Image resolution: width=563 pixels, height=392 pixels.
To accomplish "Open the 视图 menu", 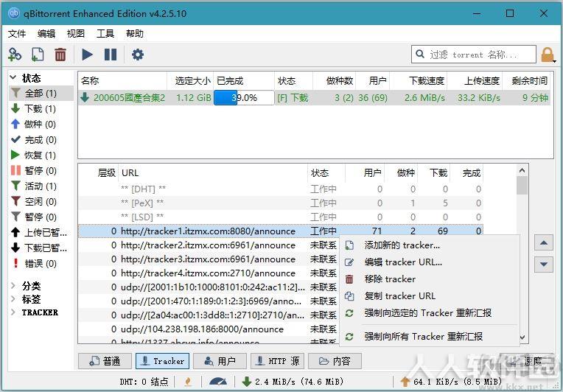I will tap(76, 34).
